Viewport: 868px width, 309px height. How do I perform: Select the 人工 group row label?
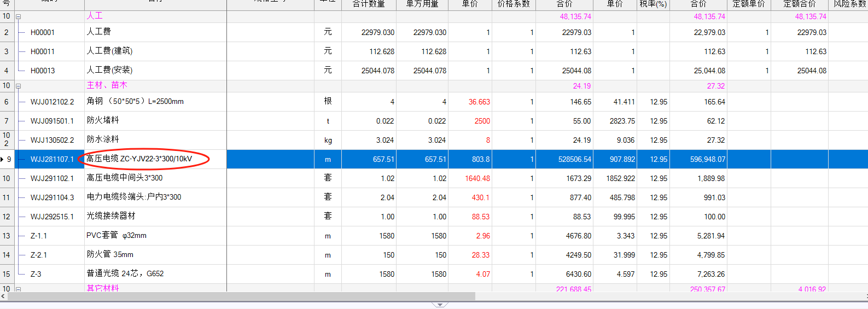95,16
